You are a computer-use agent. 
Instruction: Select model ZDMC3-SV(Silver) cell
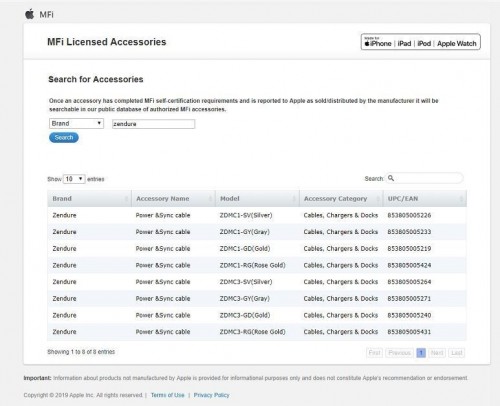(x=246, y=282)
